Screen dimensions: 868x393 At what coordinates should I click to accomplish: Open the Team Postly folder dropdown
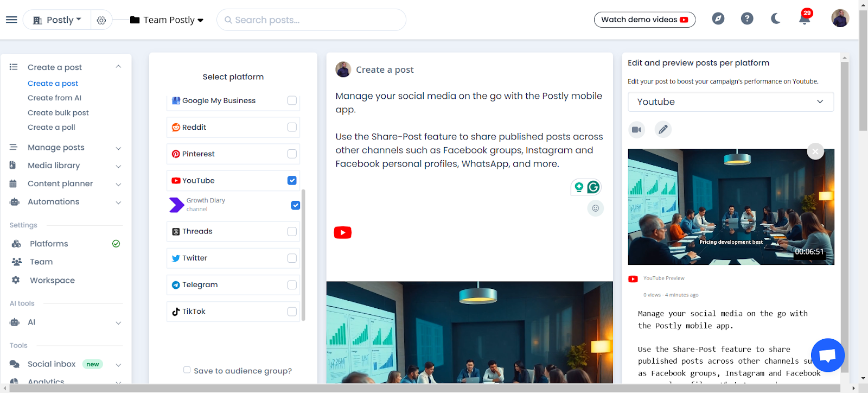click(167, 20)
